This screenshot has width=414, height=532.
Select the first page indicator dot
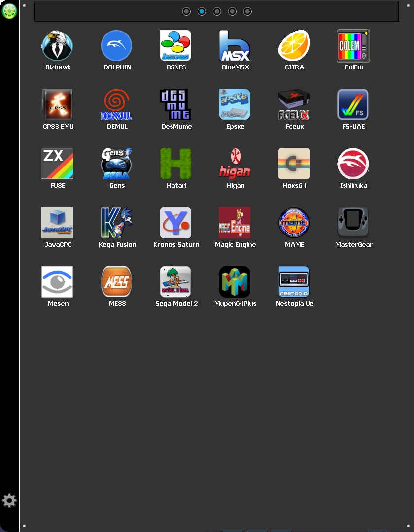tap(186, 11)
